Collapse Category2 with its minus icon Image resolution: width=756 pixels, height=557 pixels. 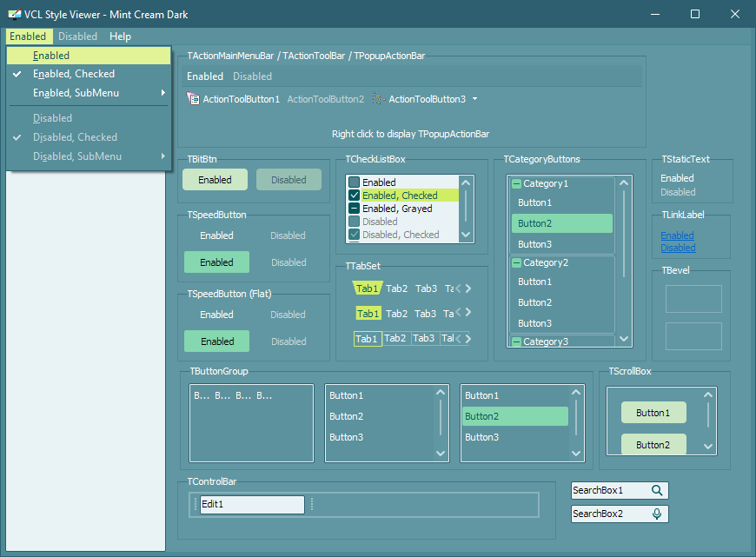click(516, 262)
